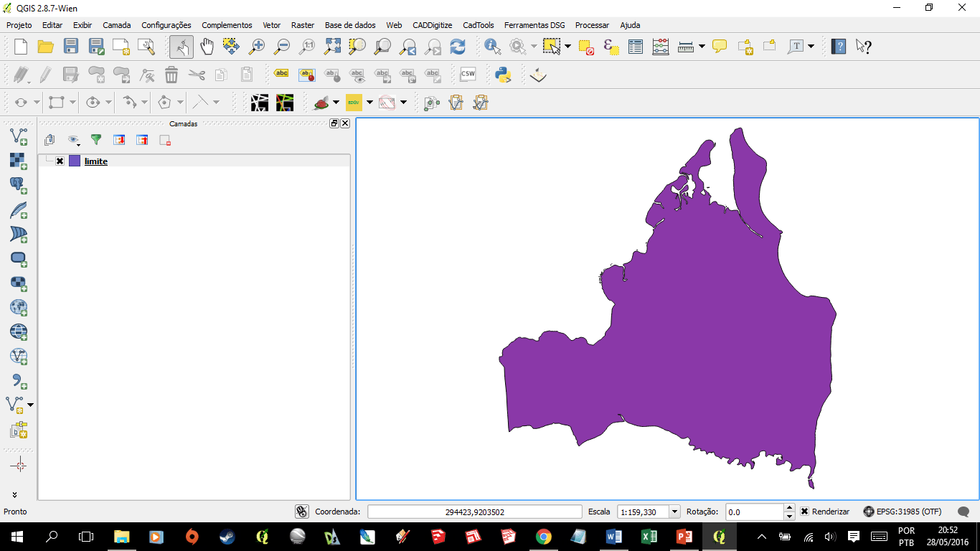Uncheck the limite layer visibility checkbox
980x551 pixels.
[x=60, y=161]
